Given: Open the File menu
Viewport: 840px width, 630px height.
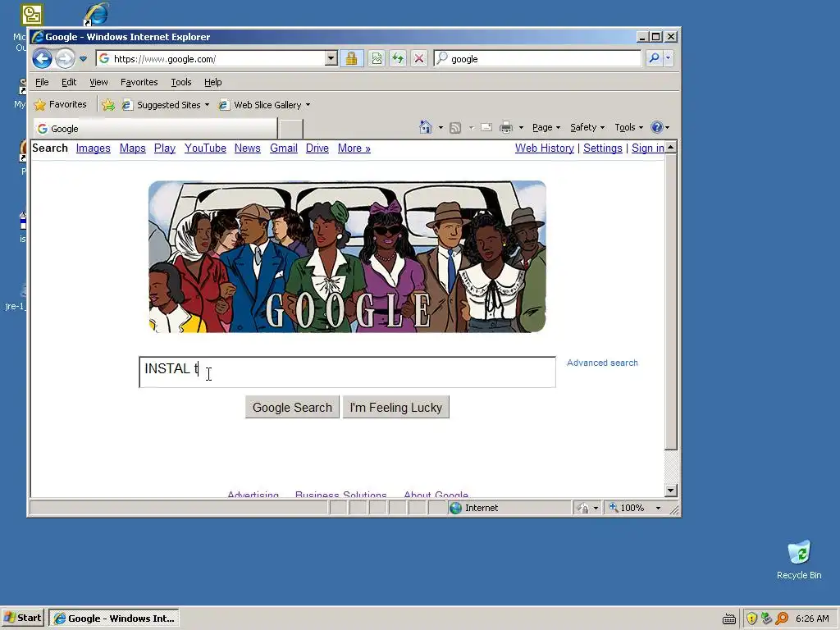Looking at the screenshot, I should pyautogui.click(x=42, y=82).
